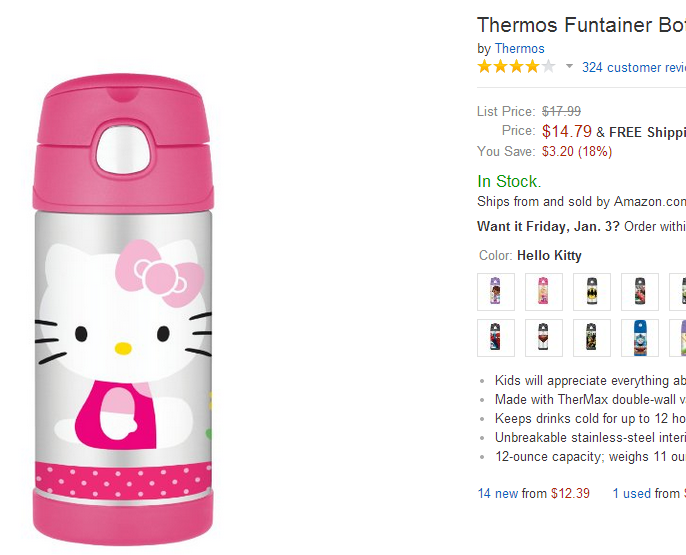Click the four-star rating stars
This screenshot has height=555, width=686.
(515, 67)
